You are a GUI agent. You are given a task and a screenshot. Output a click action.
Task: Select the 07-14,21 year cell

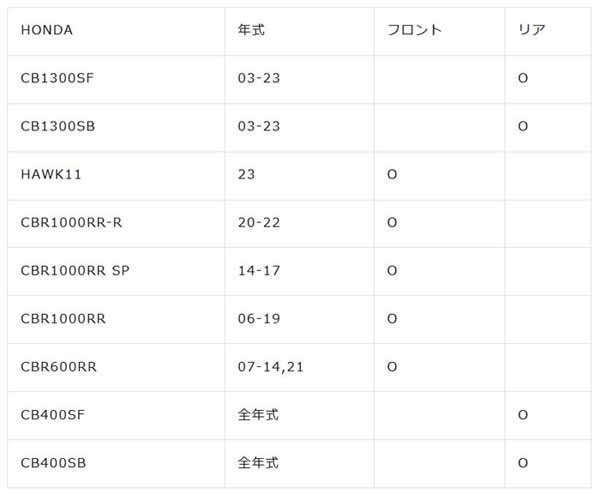(x=271, y=367)
